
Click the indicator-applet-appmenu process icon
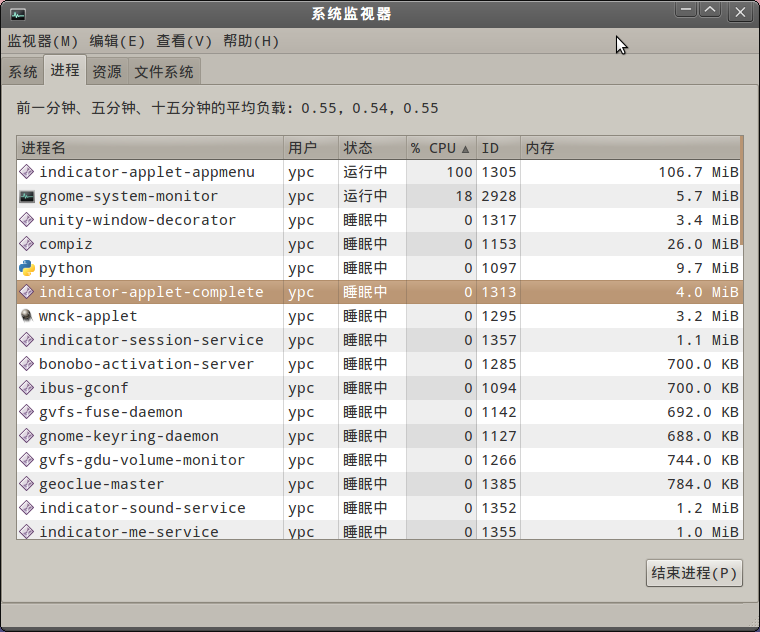pos(26,172)
